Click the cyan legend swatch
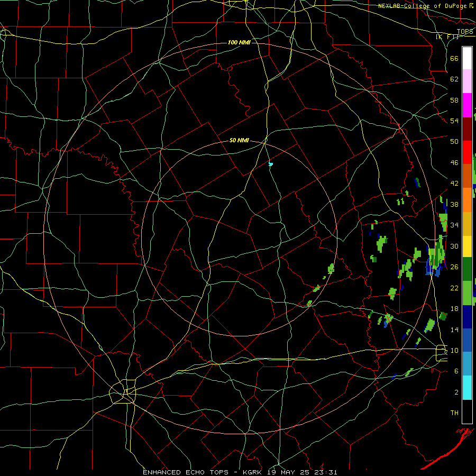 467,388
